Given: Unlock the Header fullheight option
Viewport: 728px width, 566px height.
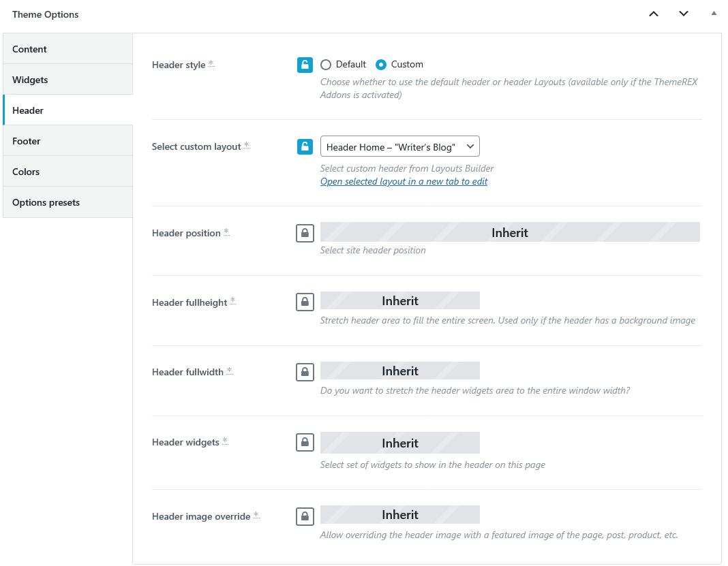Looking at the screenshot, I should tap(305, 302).
